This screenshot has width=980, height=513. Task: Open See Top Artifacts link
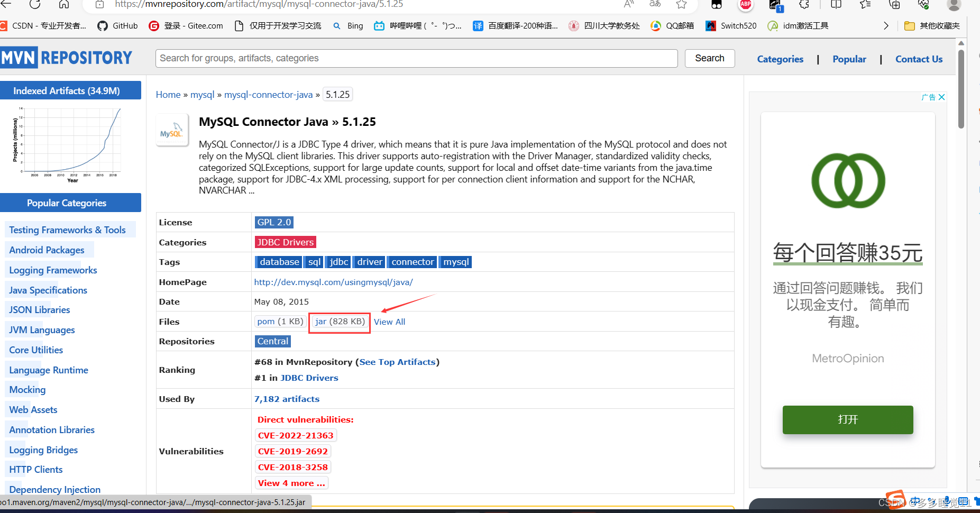pos(397,362)
